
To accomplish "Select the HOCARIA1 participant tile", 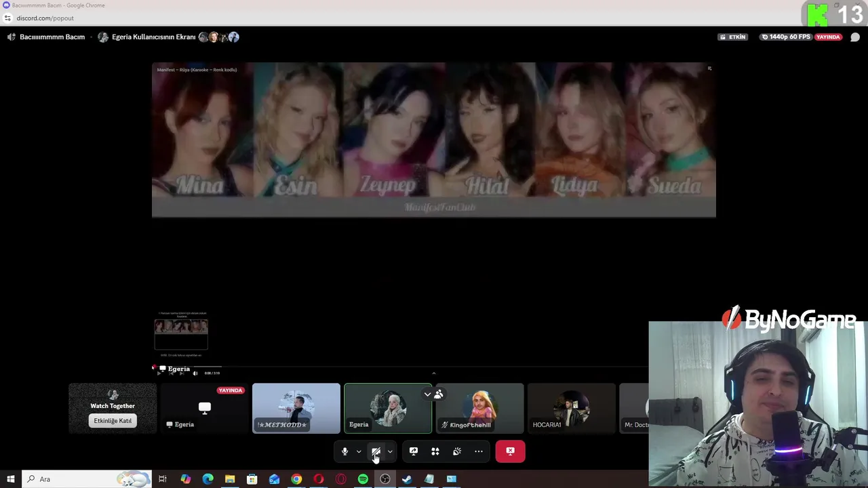I will (572, 408).
